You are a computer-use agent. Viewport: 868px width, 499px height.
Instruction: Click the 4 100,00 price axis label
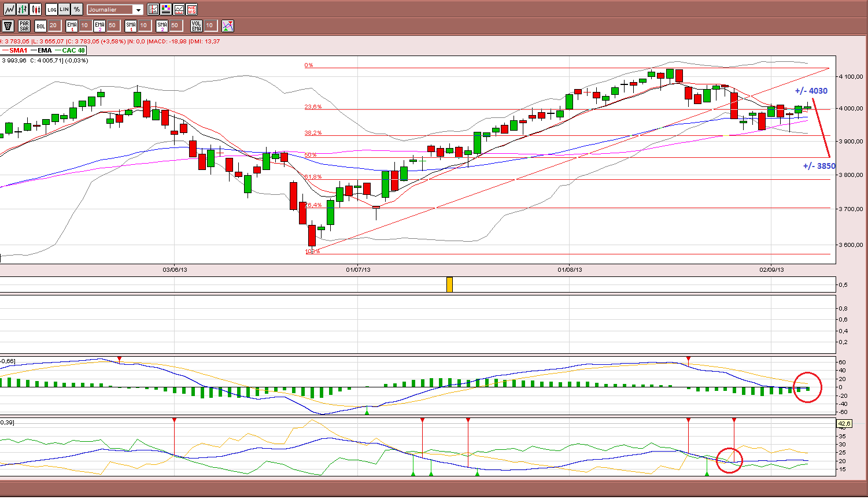pos(851,76)
